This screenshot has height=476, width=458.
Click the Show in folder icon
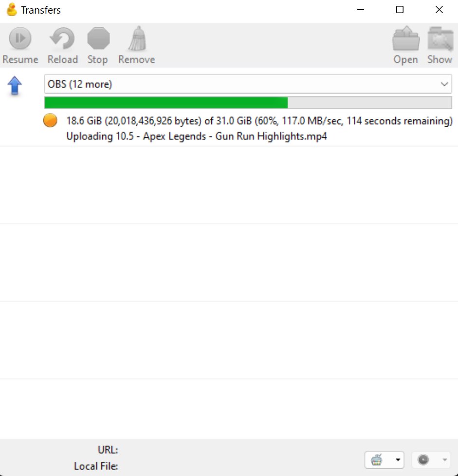coord(440,38)
